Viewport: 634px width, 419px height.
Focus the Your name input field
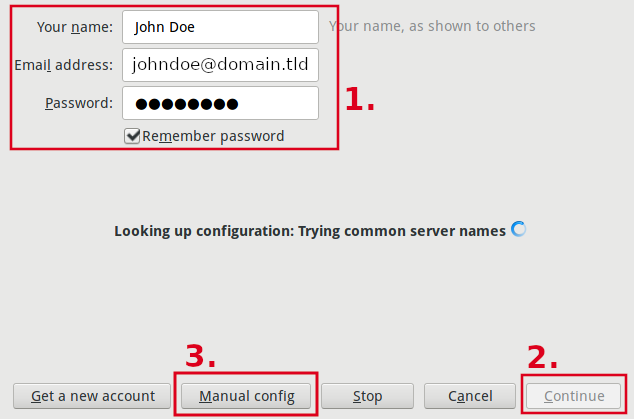point(220,27)
